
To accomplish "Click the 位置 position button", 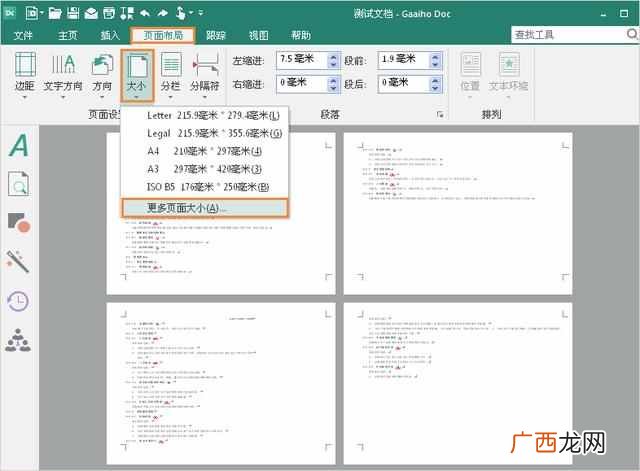I will (470, 76).
